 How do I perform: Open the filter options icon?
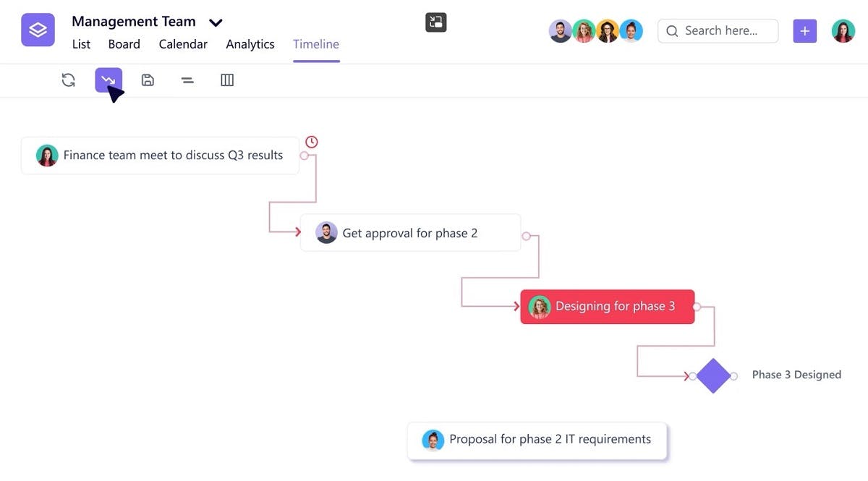[187, 80]
